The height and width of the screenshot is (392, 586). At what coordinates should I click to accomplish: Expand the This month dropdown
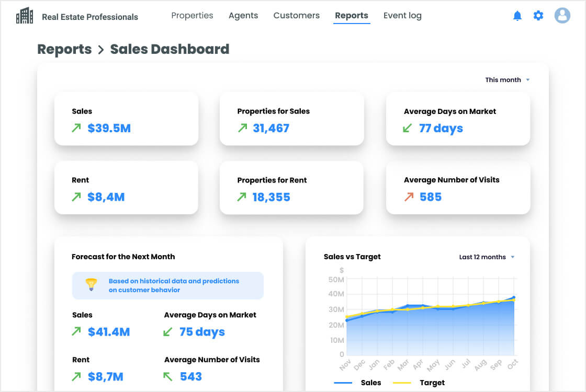507,80
